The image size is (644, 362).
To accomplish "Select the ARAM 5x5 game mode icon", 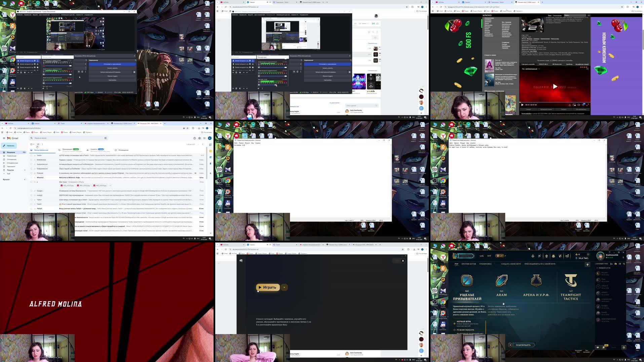I will [x=502, y=281].
